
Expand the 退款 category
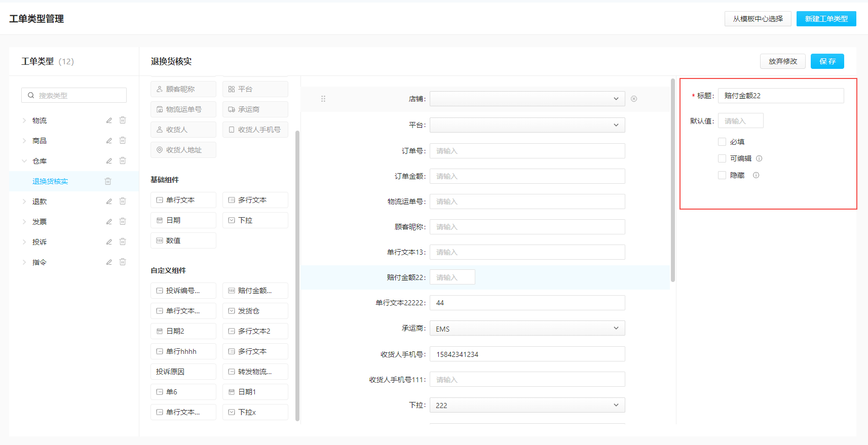click(24, 201)
